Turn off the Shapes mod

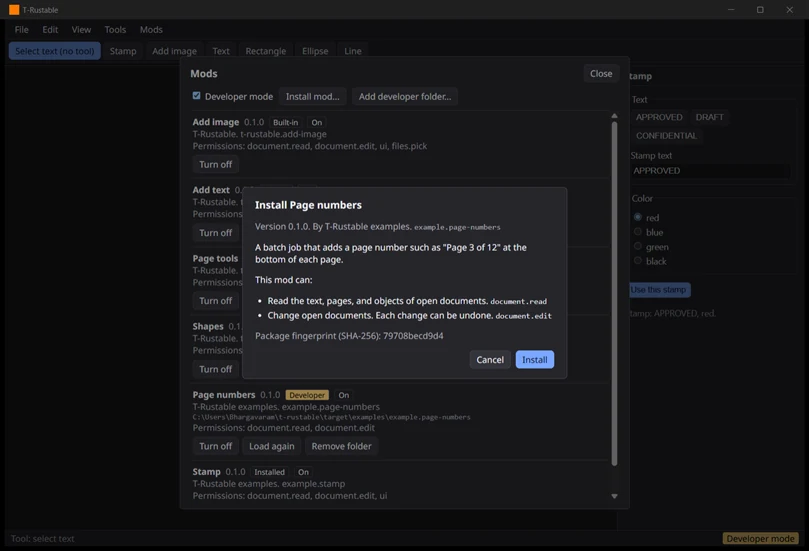click(216, 369)
